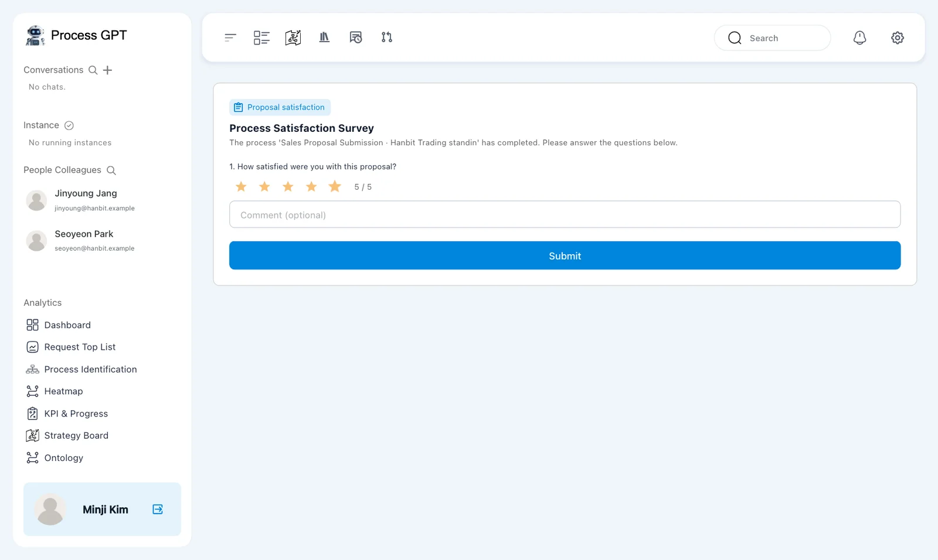
Task: Rate proposal one star
Action: [241, 186]
